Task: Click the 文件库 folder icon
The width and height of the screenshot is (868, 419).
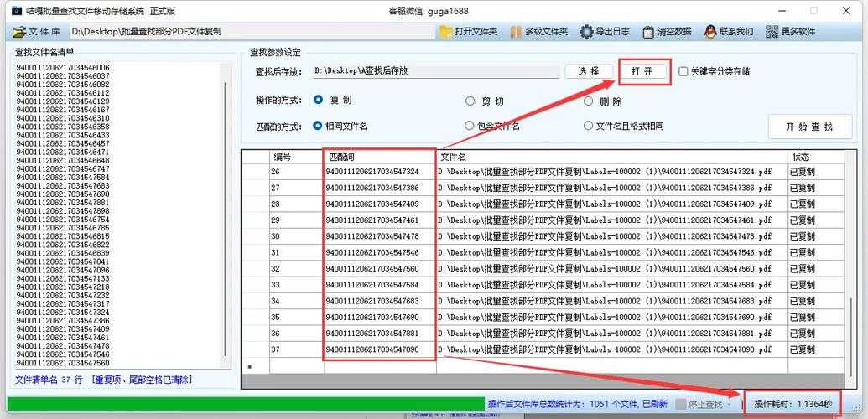Action: pos(18,32)
